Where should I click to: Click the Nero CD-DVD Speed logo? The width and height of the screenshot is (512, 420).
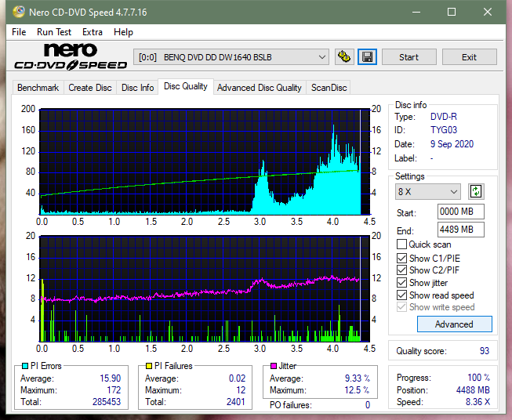[71, 57]
